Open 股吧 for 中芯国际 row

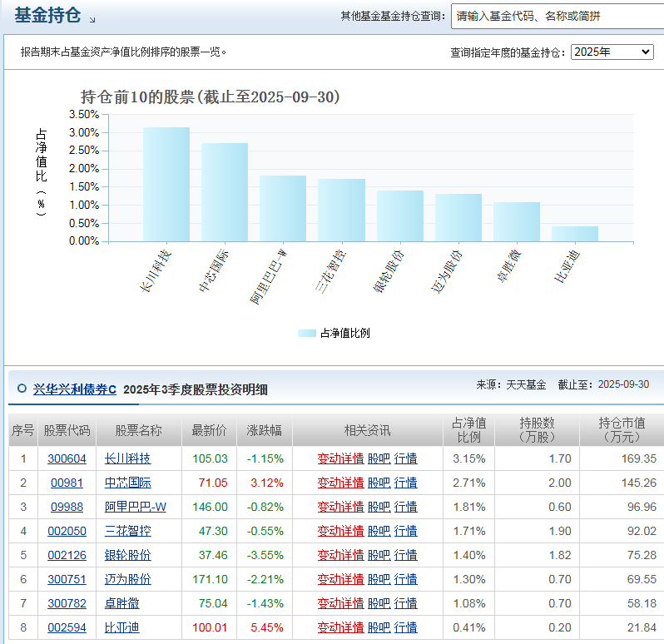(379, 483)
